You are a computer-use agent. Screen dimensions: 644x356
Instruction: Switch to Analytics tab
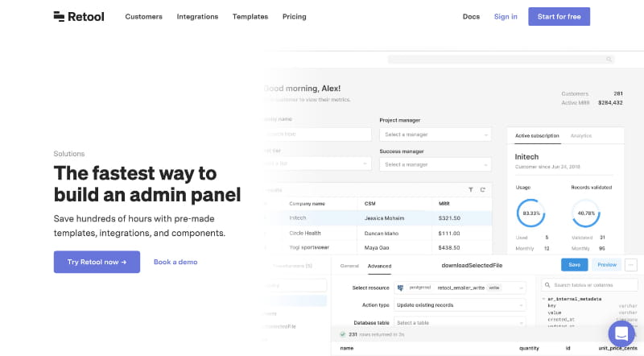click(x=580, y=135)
